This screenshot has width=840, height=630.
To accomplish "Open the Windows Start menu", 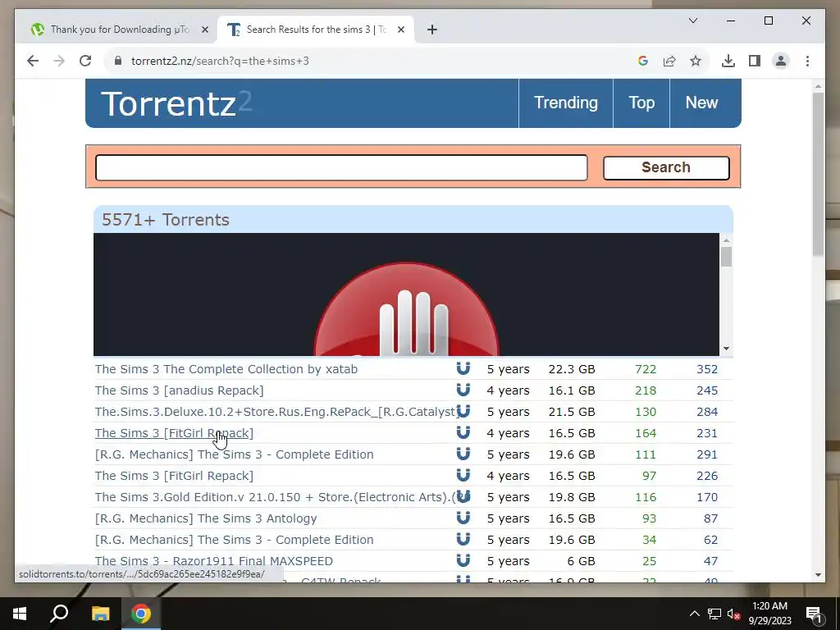I will [20, 614].
